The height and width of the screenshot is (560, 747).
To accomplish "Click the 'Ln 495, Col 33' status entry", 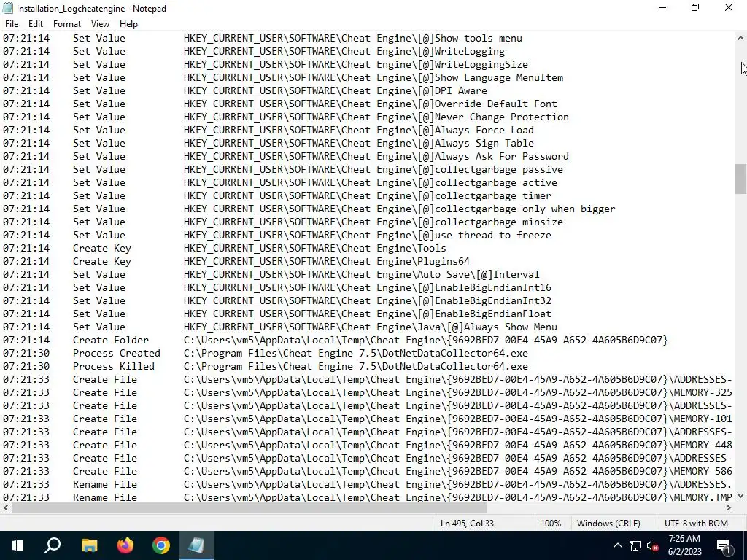I will tap(467, 524).
